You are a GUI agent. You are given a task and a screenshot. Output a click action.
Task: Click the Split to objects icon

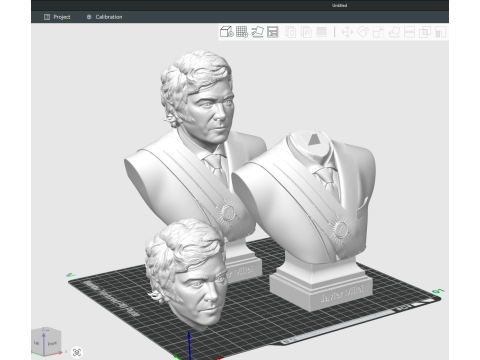[291, 32]
